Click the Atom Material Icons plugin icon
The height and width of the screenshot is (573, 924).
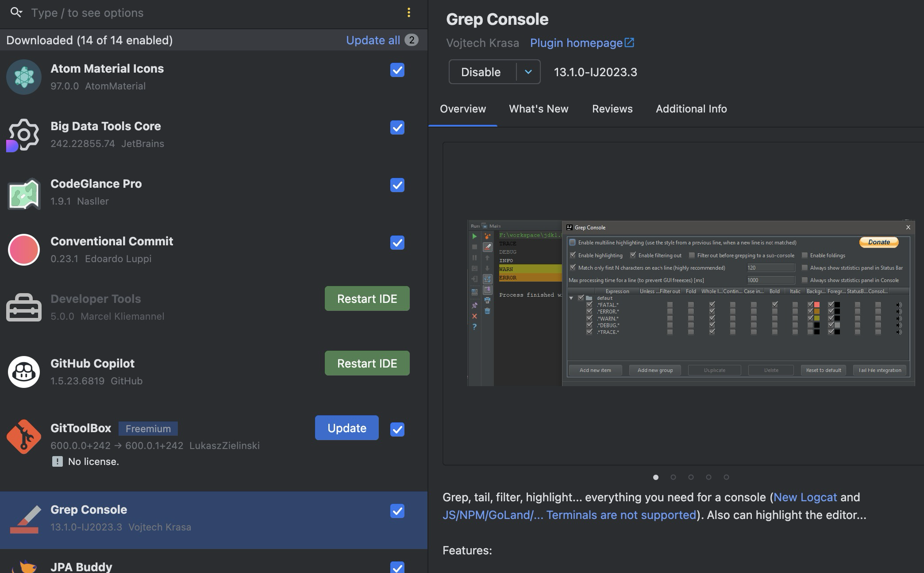click(24, 77)
